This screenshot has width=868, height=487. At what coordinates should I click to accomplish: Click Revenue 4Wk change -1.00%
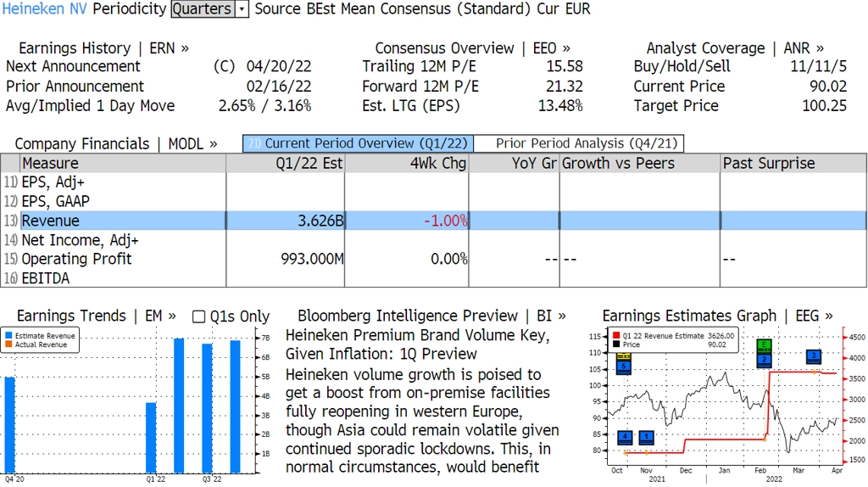pos(446,221)
